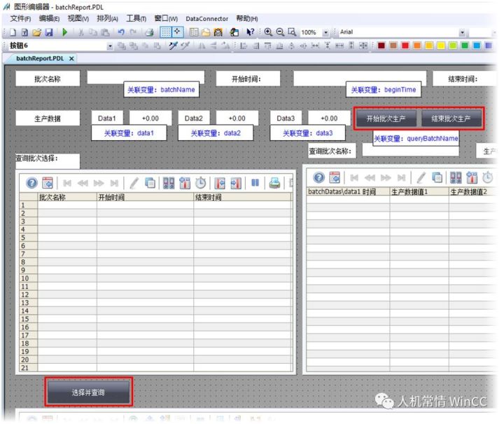504x424 pixels.
Task: Open the 帮助(H) menu
Action: tap(247, 19)
